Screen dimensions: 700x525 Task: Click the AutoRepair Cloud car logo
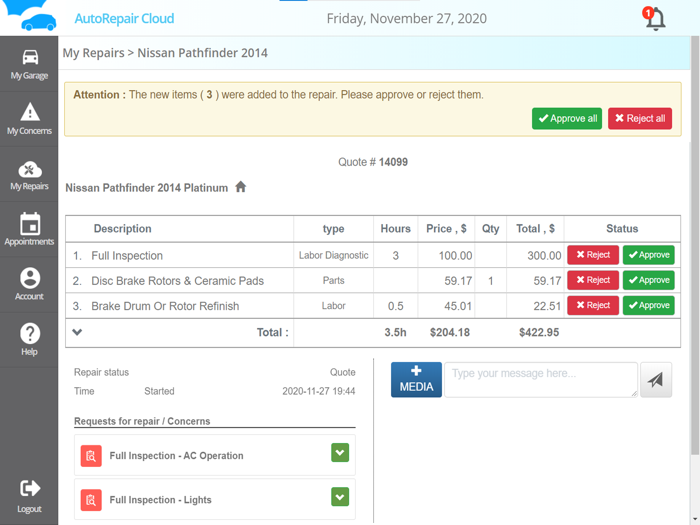coord(29,16)
